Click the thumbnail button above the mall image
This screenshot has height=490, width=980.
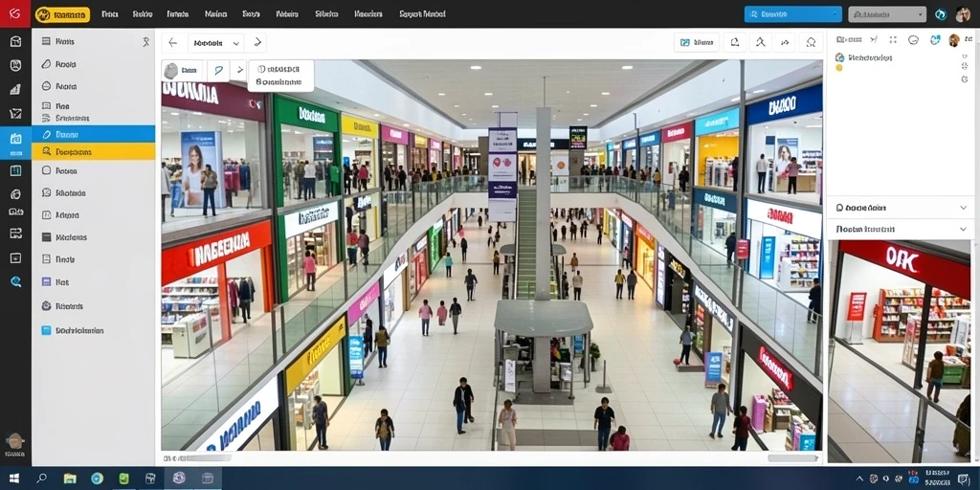(x=183, y=71)
